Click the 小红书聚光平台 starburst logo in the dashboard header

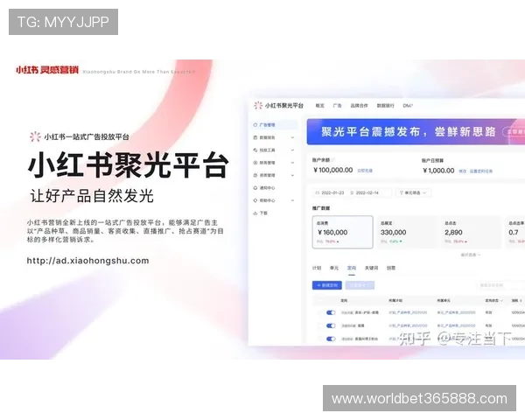(x=258, y=106)
